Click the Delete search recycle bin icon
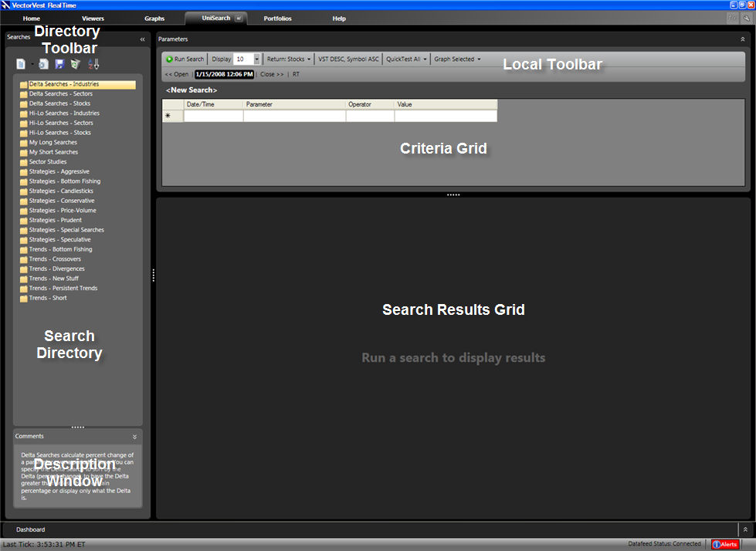 click(x=75, y=64)
